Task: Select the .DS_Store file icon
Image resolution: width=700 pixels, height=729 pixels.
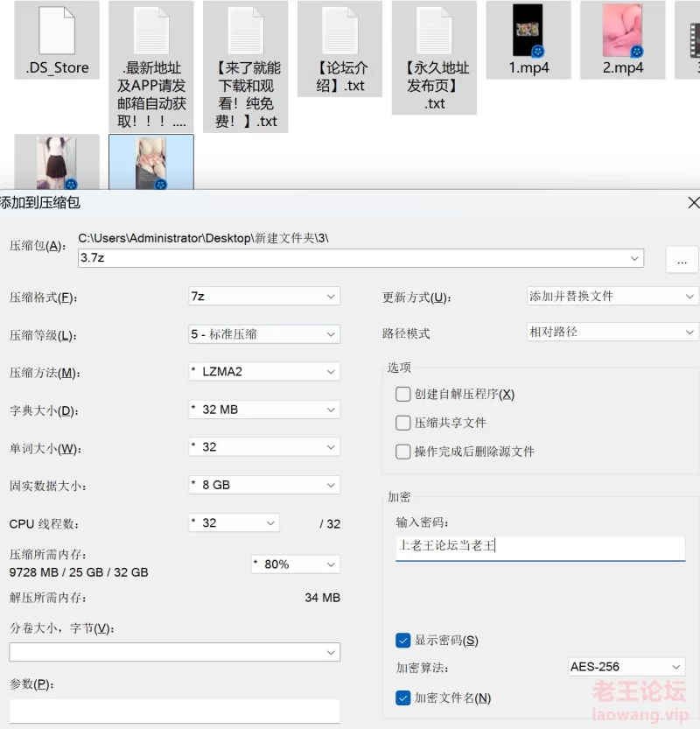Action: (57, 31)
